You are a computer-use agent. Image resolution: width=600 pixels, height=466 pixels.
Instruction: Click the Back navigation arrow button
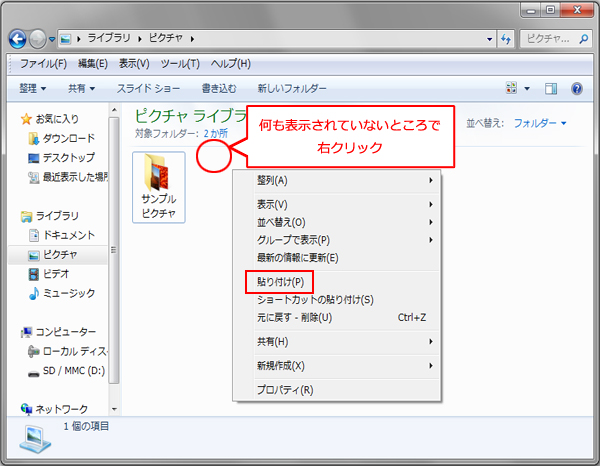point(19,39)
